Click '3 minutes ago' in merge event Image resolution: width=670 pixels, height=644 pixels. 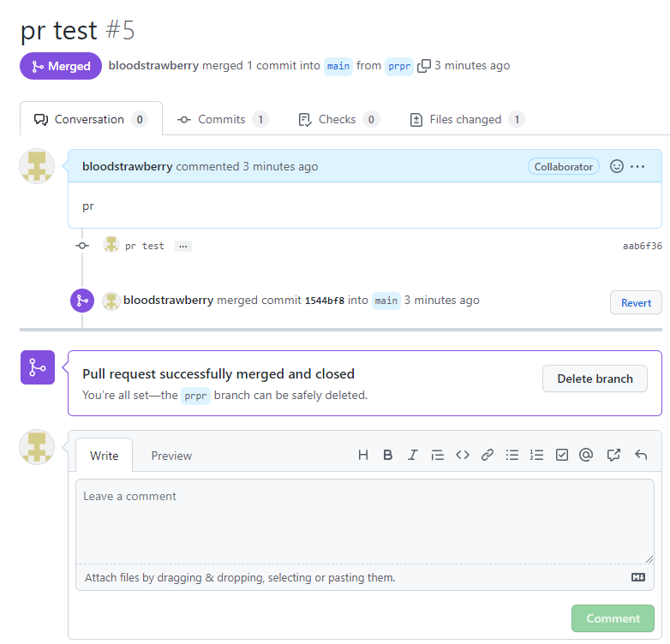pyautogui.click(x=442, y=301)
